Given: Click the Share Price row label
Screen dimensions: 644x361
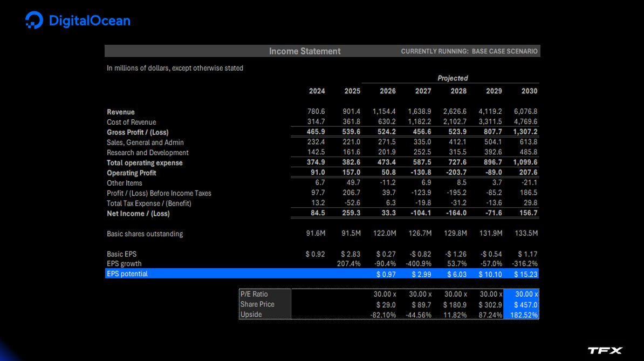Looking at the screenshot, I should pos(257,304).
